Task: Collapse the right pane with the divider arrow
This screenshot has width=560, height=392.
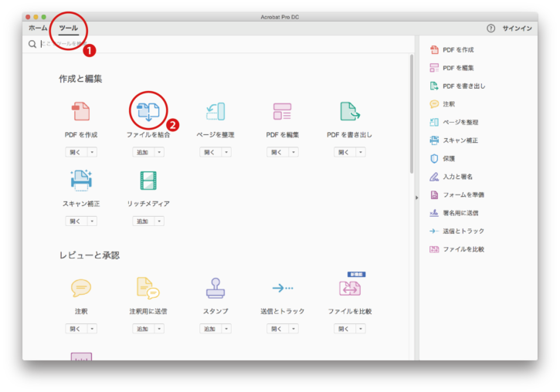Action: click(x=416, y=198)
